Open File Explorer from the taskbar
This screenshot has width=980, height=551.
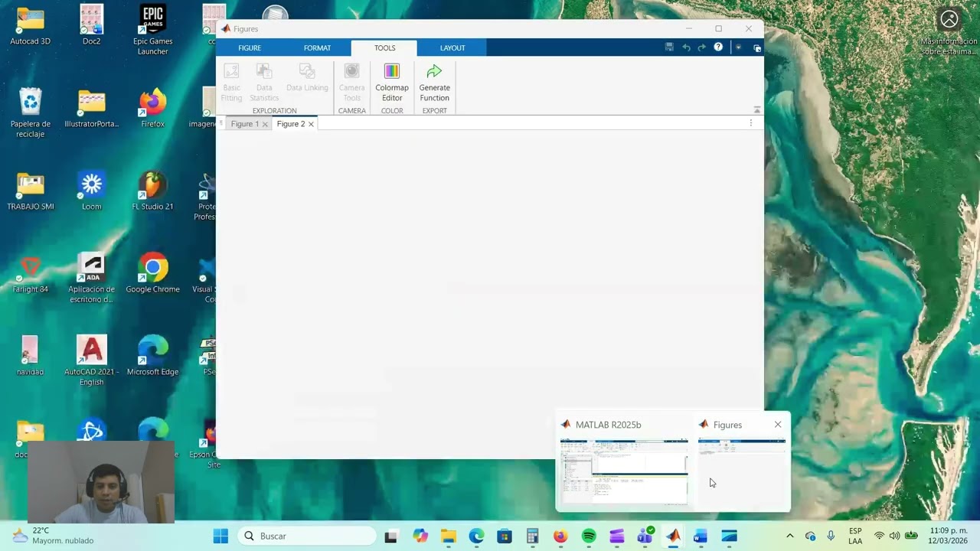click(x=448, y=536)
